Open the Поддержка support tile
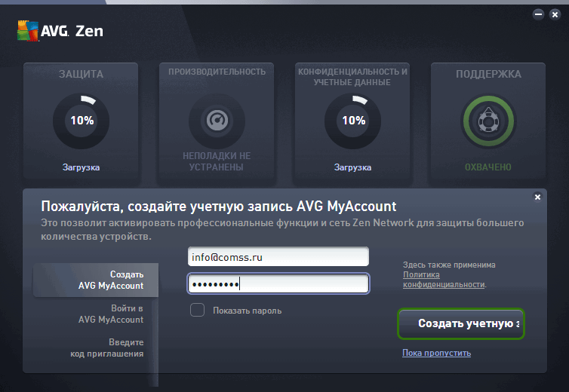 tap(488, 121)
